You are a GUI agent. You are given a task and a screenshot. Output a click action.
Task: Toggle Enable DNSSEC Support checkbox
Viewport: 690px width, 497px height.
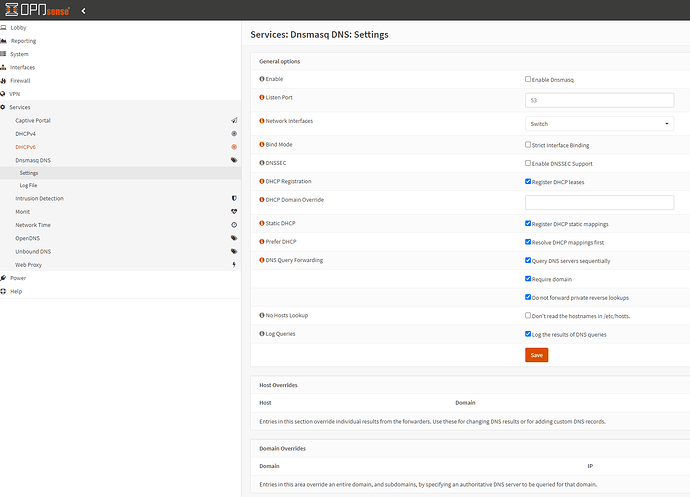click(528, 163)
